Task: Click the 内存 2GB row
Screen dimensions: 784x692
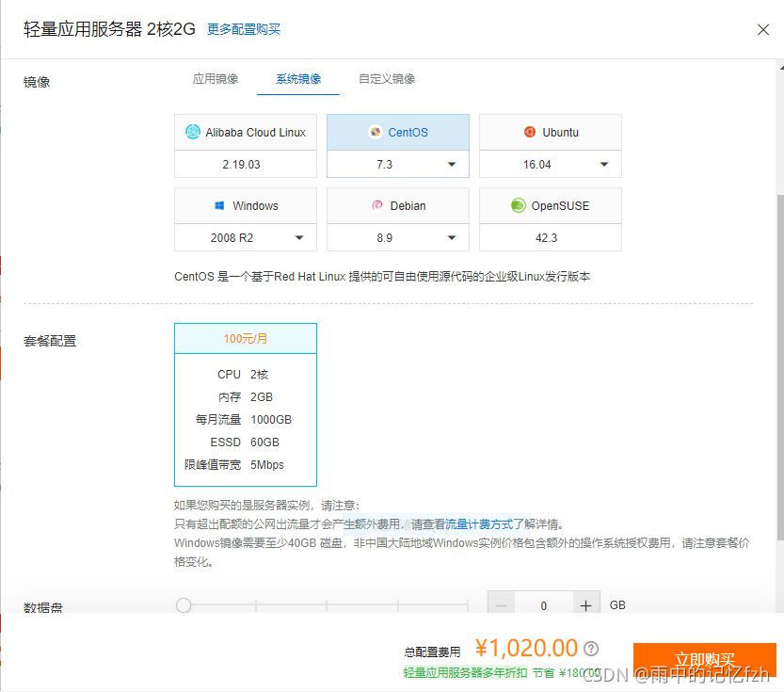Action: click(x=245, y=397)
